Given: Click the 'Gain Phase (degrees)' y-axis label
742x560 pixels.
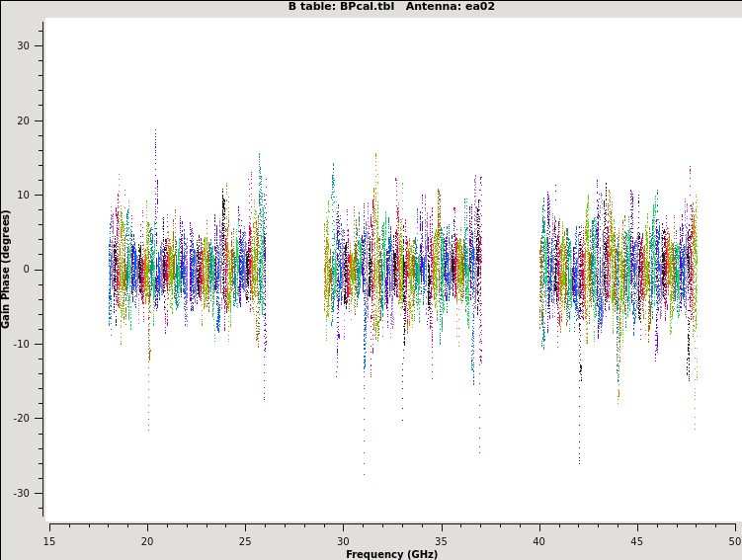Looking at the screenshot, I should (x=6, y=269).
